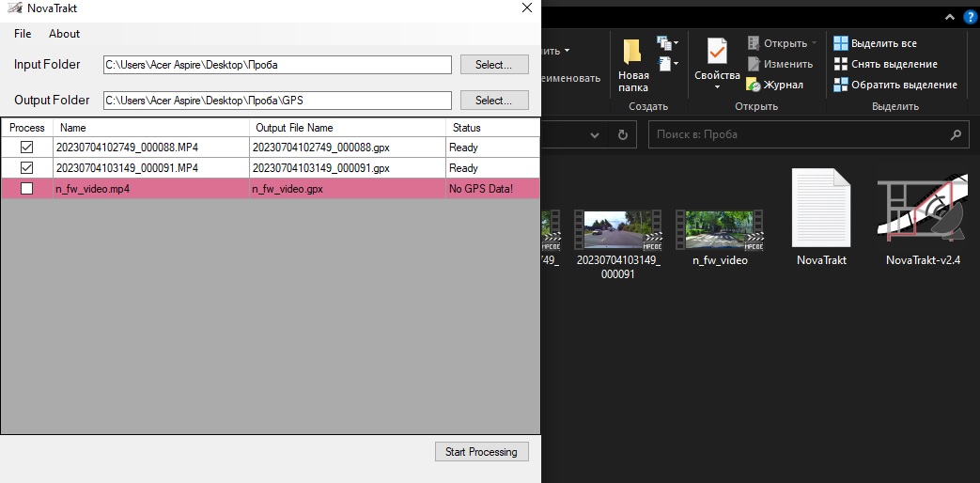Open the Properties icon (Свойства)
This screenshot has width=980, height=483.
pos(717,51)
